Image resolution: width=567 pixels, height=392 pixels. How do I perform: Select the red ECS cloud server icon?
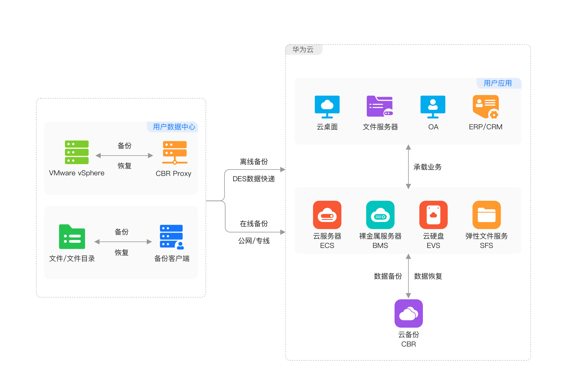tap(327, 215)
